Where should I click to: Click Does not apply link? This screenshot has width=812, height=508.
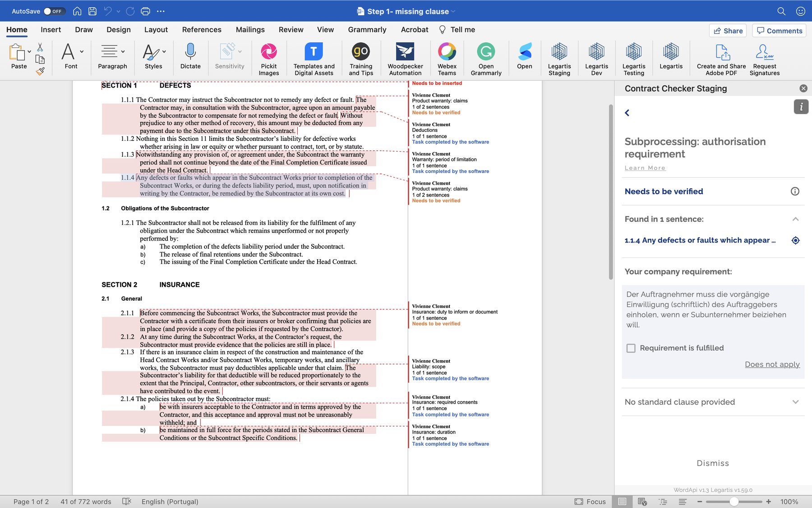pyautogui.click(x=772, y=364)
